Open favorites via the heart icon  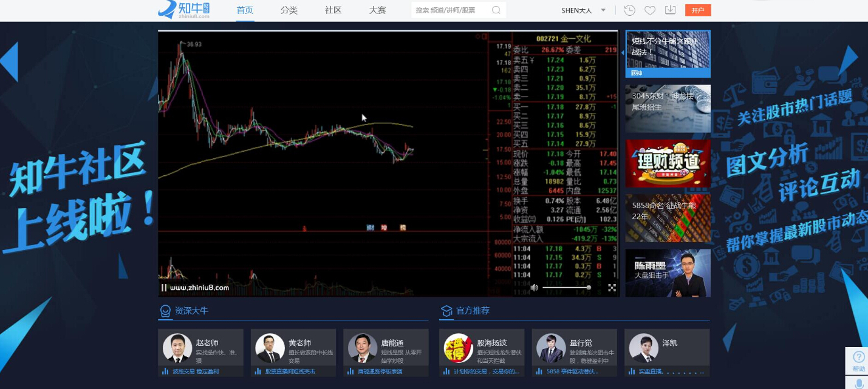point(650,10)
